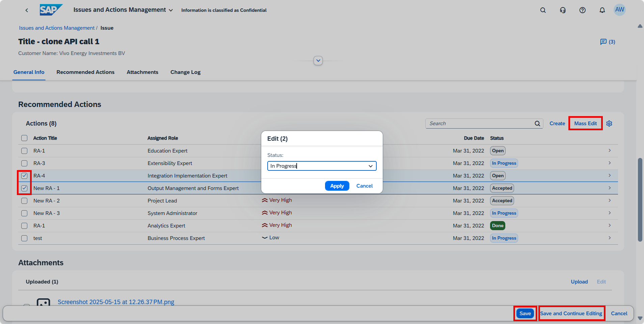
Task: Switch to the Change Log tab
Action: pyautogui.click(x=185, y=72)
